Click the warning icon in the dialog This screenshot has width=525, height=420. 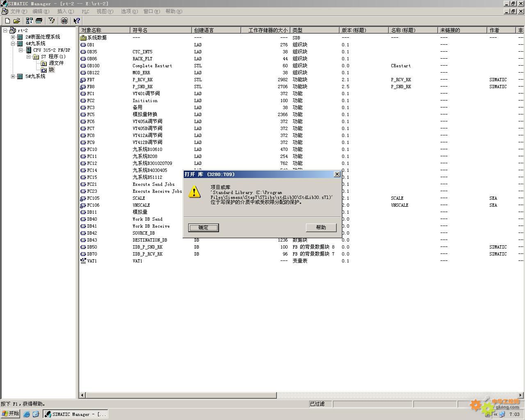[x=194, y=191]
